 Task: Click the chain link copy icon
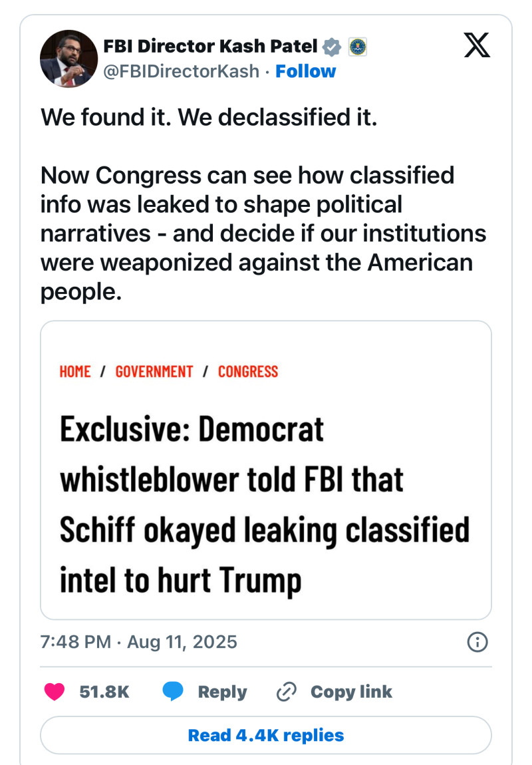point(286,692)
